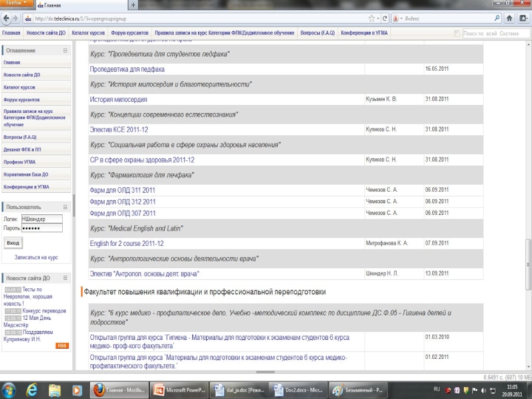The height and width of the screenshot is (399, 532).
Task: Open Фарм для ОЛД 311 2011 group
Action: (x=122, y=190)
